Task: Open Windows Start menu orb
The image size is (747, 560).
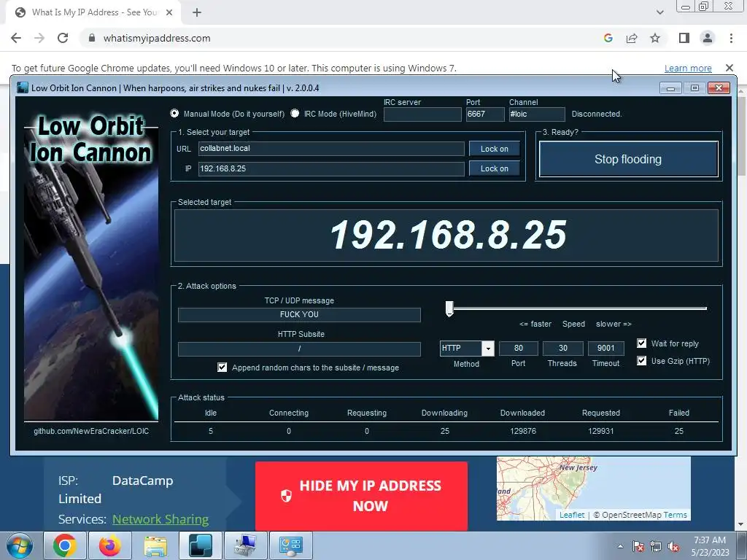Action: (20, 545)
